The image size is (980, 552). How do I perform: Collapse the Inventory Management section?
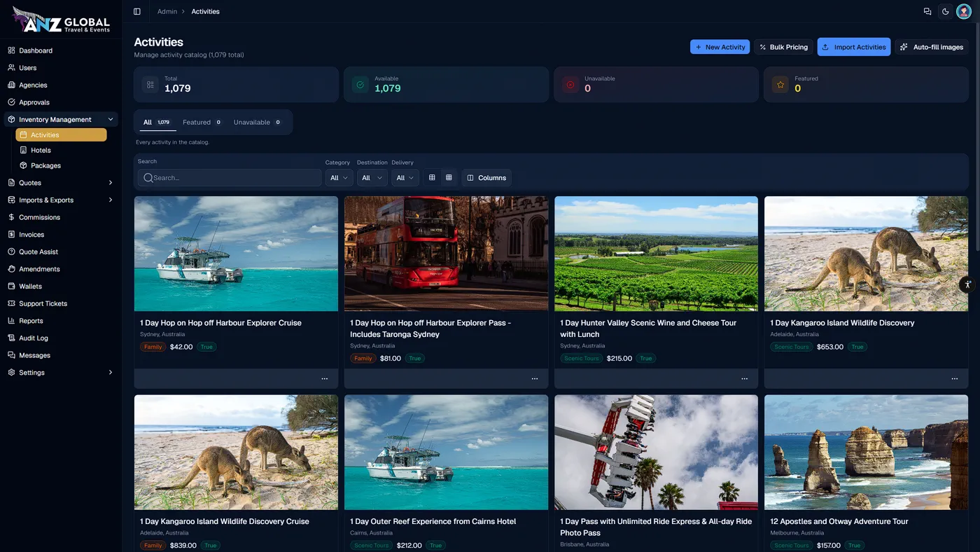coord(61,119)
